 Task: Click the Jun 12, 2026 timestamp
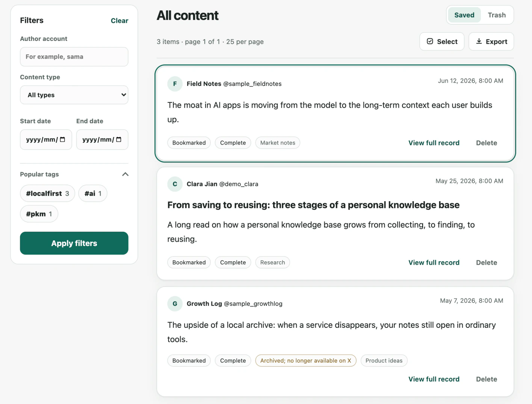point(470,81)
